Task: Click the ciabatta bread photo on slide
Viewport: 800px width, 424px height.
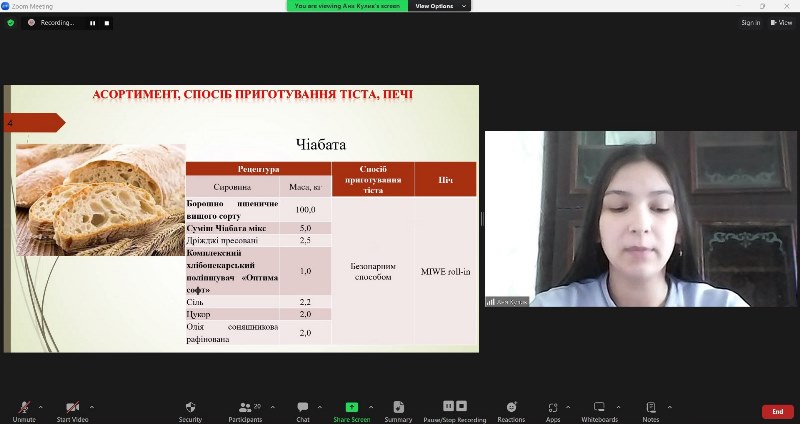Action: tap(101, 199)
